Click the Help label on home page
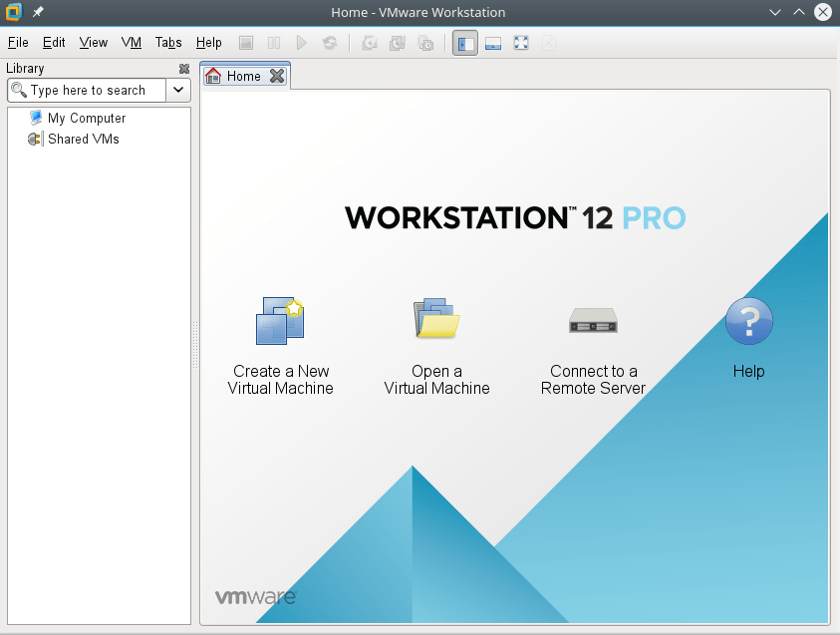The width and height of the screenshot is (840, 635). [749, 372]
